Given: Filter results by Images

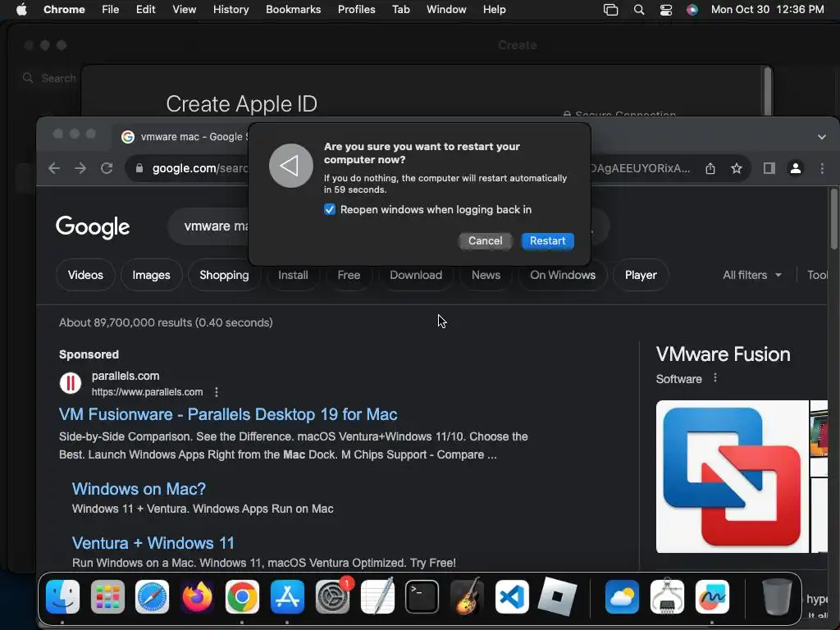Looking at the screenshot, I should coord(151,275).
